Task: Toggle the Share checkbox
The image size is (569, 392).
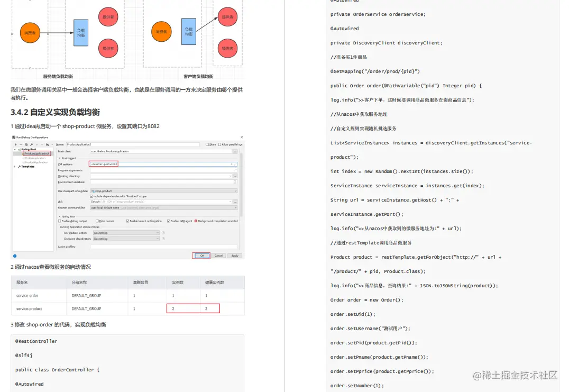Action: click(207, 144)
